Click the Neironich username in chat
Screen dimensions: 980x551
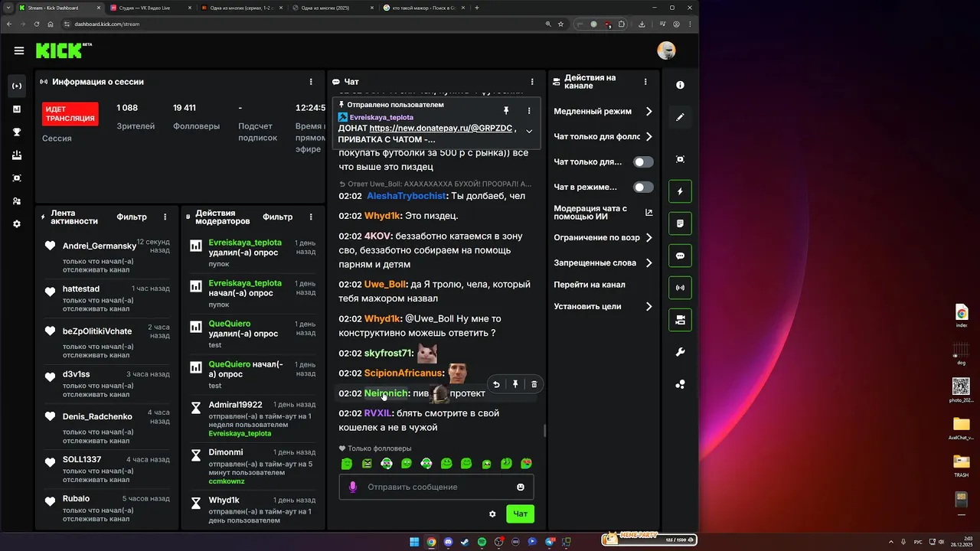tap(386, 393)
